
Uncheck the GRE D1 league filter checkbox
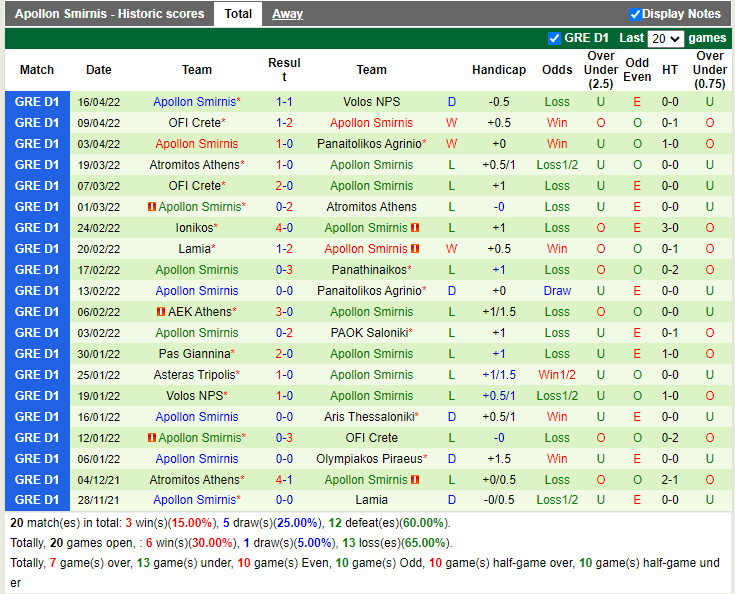point(555,38)
